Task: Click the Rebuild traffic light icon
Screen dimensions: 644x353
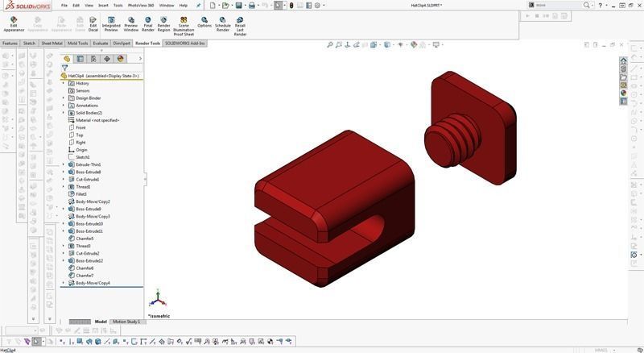Action: [x=291, y=6]
